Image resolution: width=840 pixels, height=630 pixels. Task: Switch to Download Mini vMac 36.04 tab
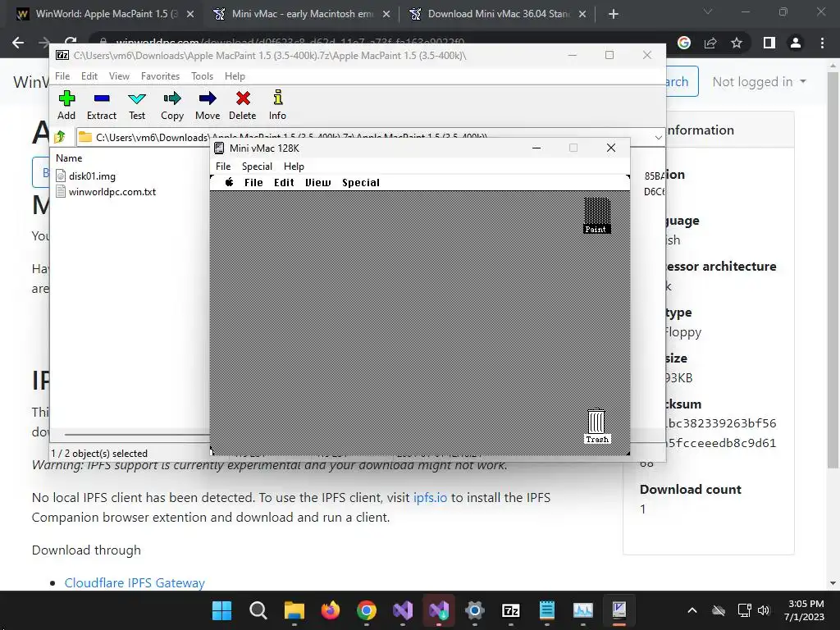[x=498, y=14]
